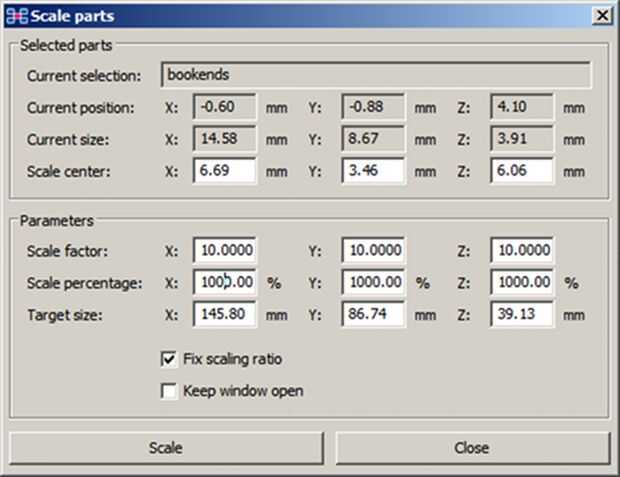This screenshot has width=620, height=477.
Task: Click the 'Scale parts' window title text
Action: pos(72,16)
